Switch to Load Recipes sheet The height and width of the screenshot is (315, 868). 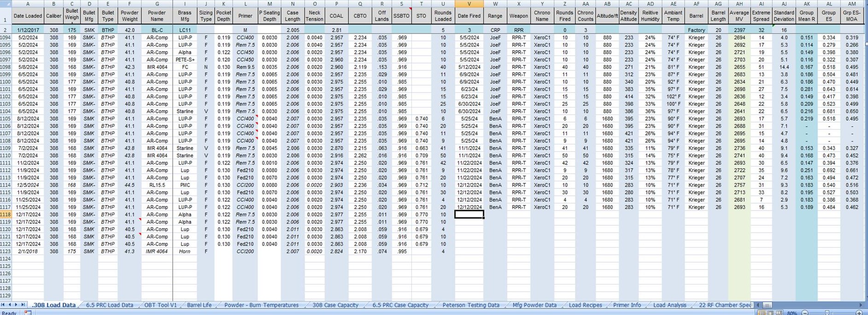point(585,305)
